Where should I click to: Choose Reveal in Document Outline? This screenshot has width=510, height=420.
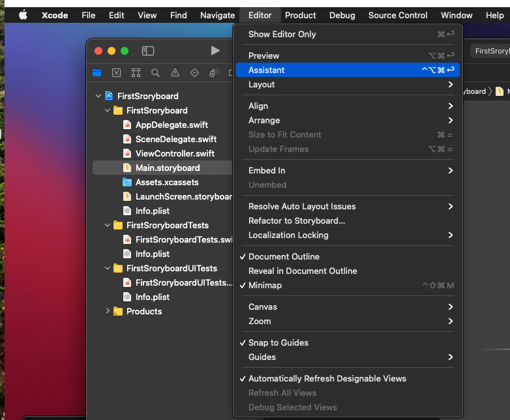(x=348, y=271)
